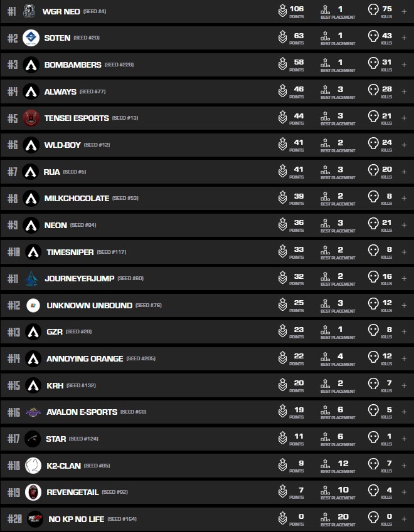Image resolution: width=414 pixels, height=532 pixels.
Task: Expand the WGR NEO row details
Action: pyautogui.click(x=404, y=11)
